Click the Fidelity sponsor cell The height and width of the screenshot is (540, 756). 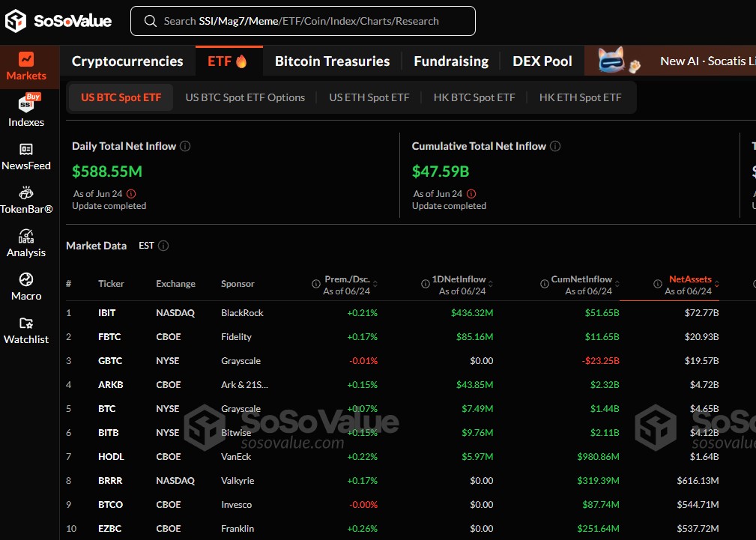pos(236,337)
